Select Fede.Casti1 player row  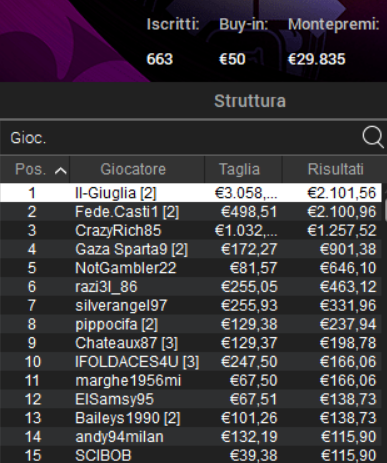click(191, 212)
